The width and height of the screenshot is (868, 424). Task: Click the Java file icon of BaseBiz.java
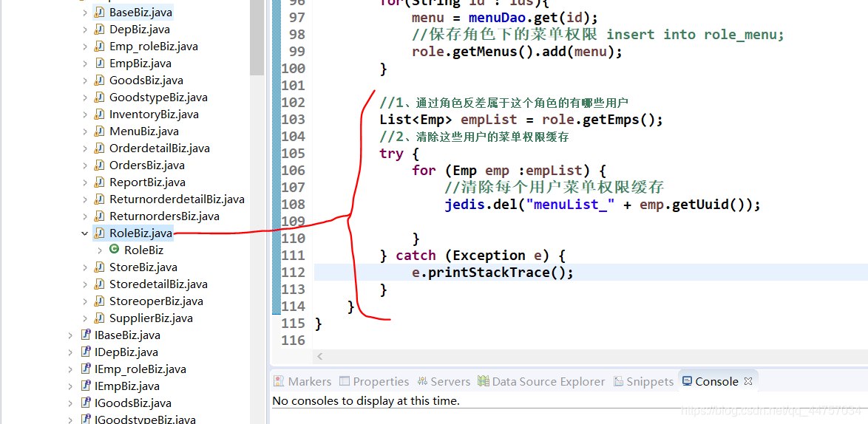pos(100,12)
